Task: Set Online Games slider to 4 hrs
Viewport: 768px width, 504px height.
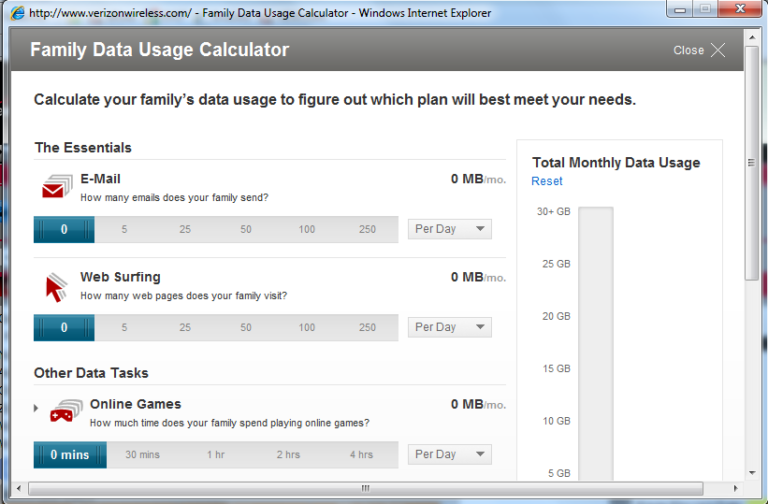Action: coord(361,455)
